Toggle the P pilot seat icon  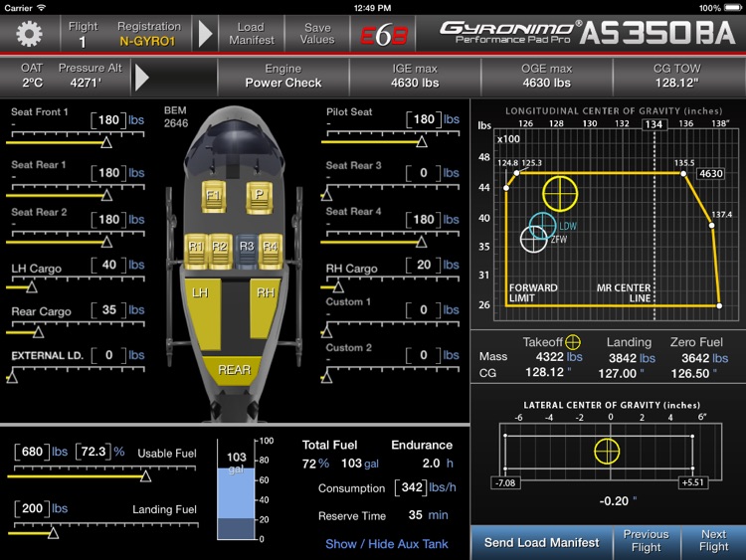click(260, 196)
